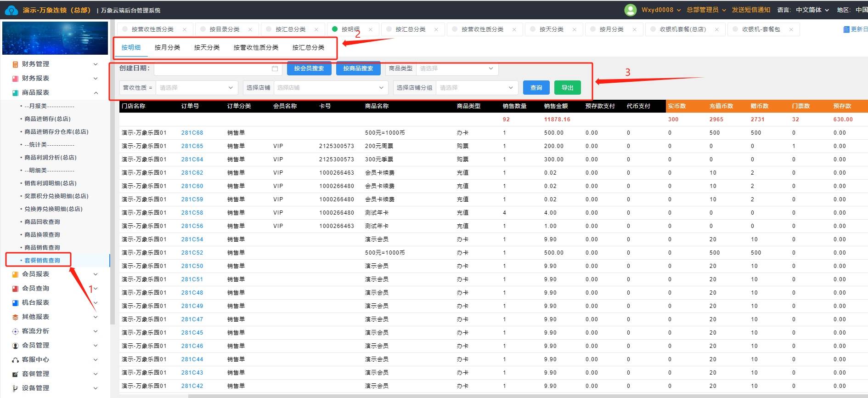Viewport: 868px width, 398px height.
Task: Click the green status dot on 按明细 tab
Action: [334, 29]
